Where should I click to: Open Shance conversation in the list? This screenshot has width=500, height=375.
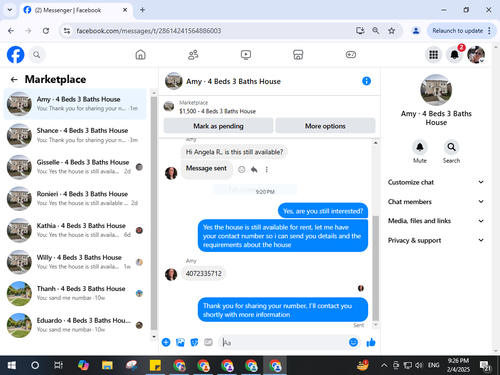click(x=75, y=135)
